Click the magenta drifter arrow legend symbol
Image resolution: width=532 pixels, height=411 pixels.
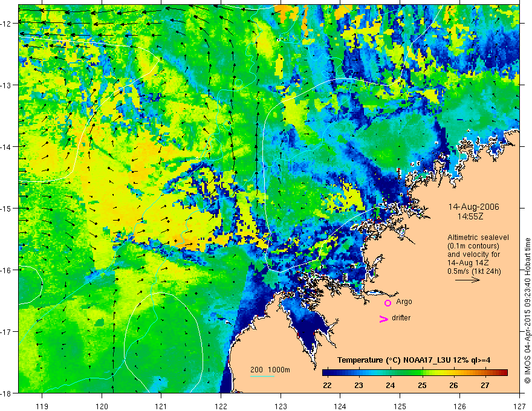point(383,319)
